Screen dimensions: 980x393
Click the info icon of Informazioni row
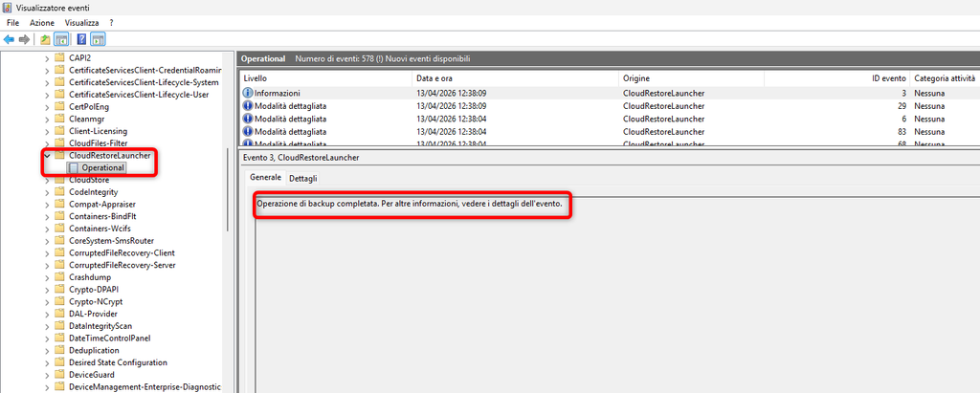[248, 93]
